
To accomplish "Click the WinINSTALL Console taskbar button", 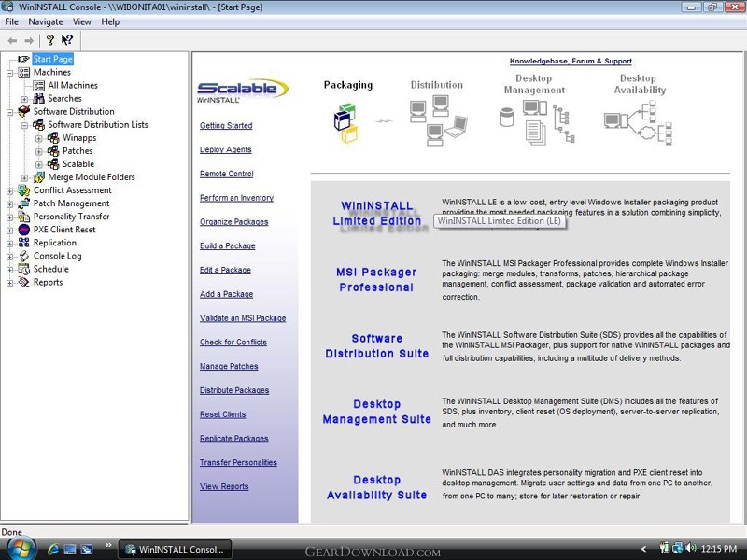I will 175,549.
